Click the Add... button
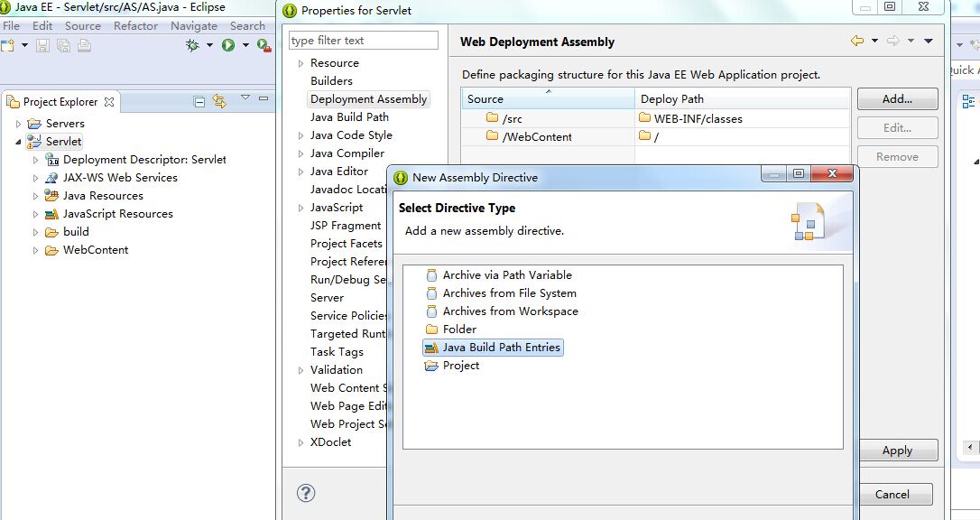This screenshot has height=520, width=980. tap(898, 98)
